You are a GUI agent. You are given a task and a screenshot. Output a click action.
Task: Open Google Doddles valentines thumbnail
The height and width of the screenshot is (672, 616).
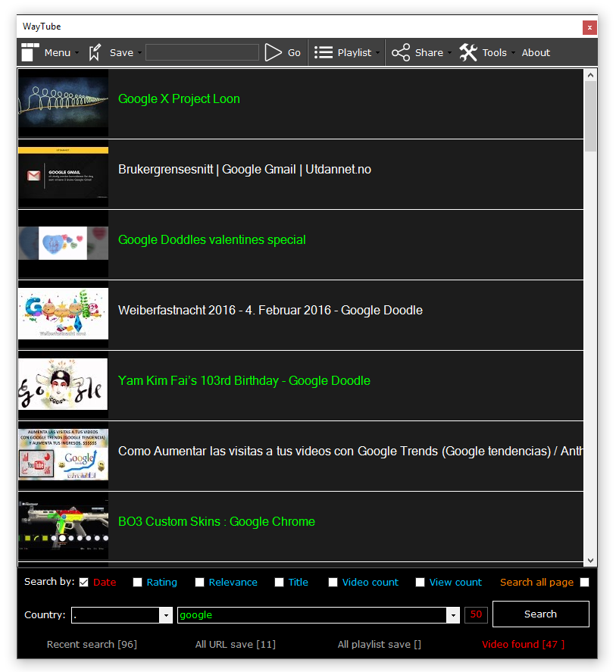point(63,244)
